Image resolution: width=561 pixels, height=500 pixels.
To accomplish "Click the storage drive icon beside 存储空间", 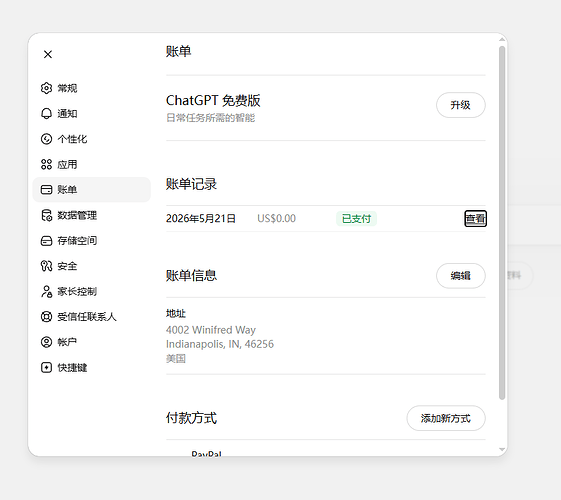I will coord(46,241).
